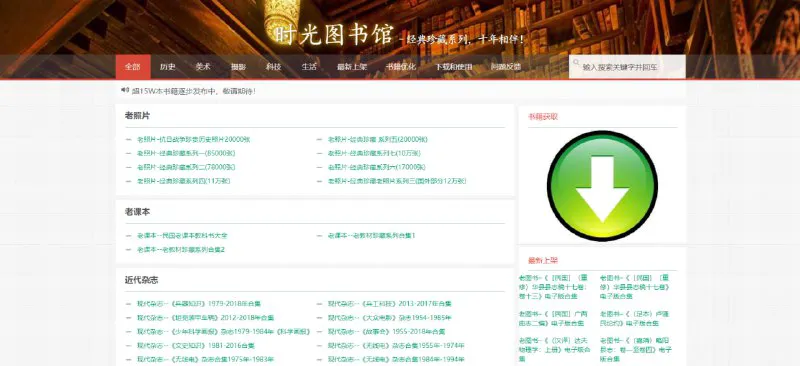Click the green download arrow icon
Screen dimensions: 800x366
pyautogui.click(x=602, y=186)
